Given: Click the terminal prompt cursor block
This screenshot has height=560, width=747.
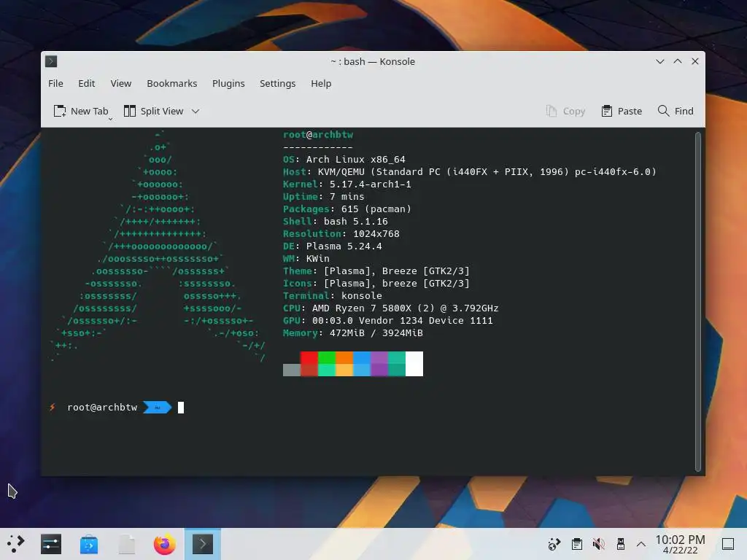Looking at the screenshot, I should pos(181,408).
